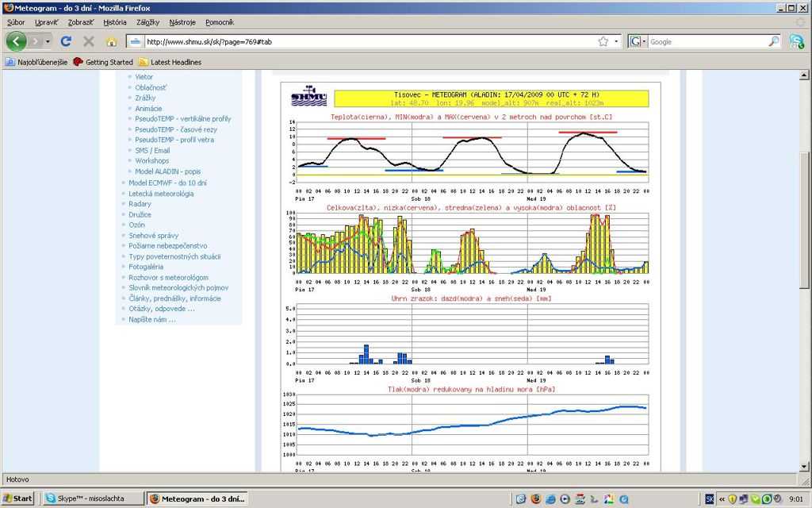The width and height of the screenshot is (812, 508).
Task: Click the site identity icon in address bar
Action: tap(135, 41)
